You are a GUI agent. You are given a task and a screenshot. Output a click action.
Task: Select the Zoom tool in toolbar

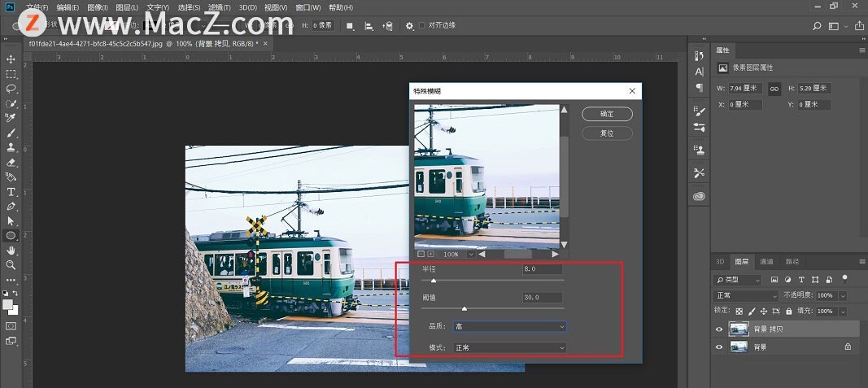pyautogui.click(x=11, y=265)
